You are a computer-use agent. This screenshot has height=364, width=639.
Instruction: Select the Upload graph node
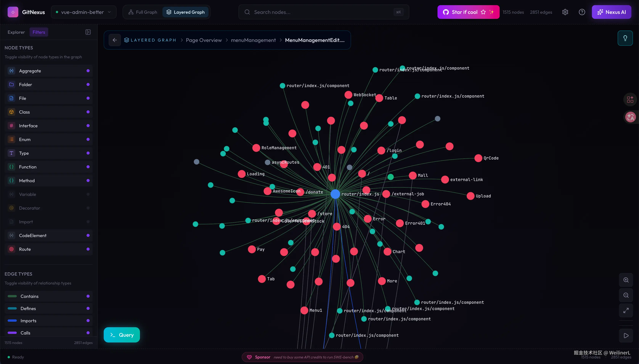[x=470, y=196]
